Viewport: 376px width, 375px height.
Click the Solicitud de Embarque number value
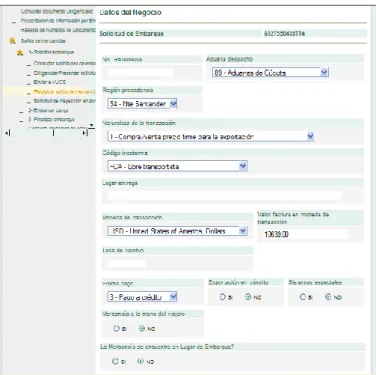284,34
